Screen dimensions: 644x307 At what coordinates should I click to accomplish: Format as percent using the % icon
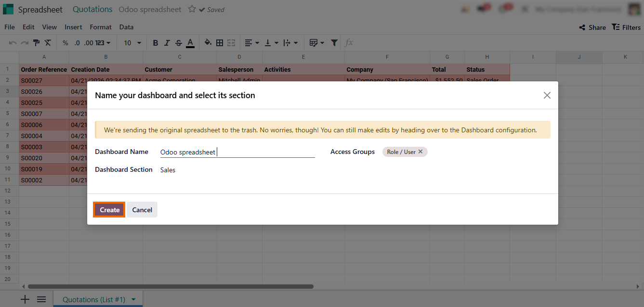(65, 43)
